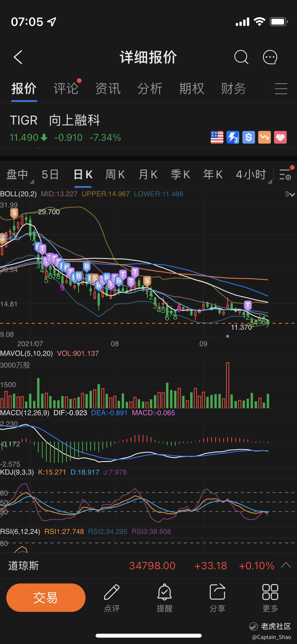Tap the -0.910 price change value
The image size is (297, 644).
68,138
